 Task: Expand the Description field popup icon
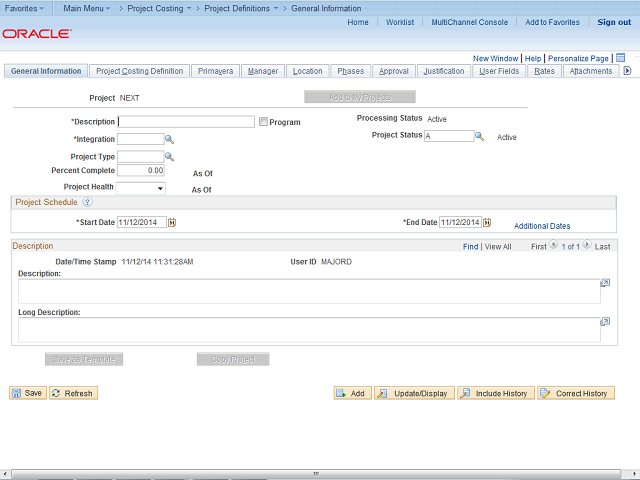(x=605, y=284)
